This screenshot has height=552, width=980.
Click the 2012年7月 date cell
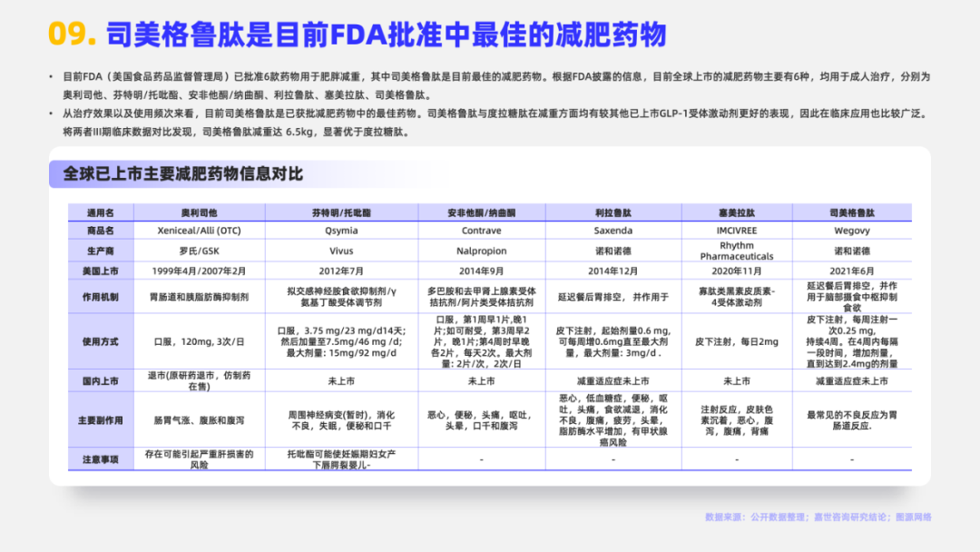(x=341, y=271)
